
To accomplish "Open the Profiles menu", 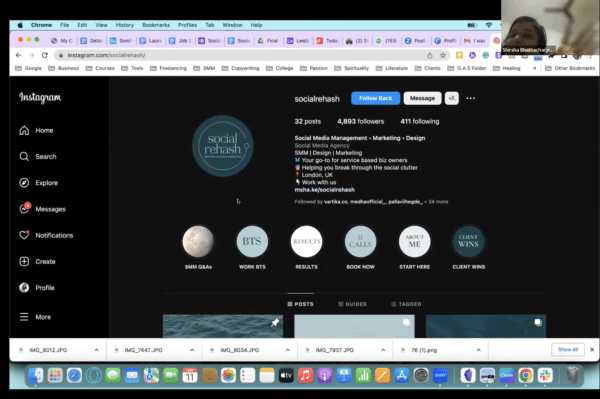I will (188, 25).
